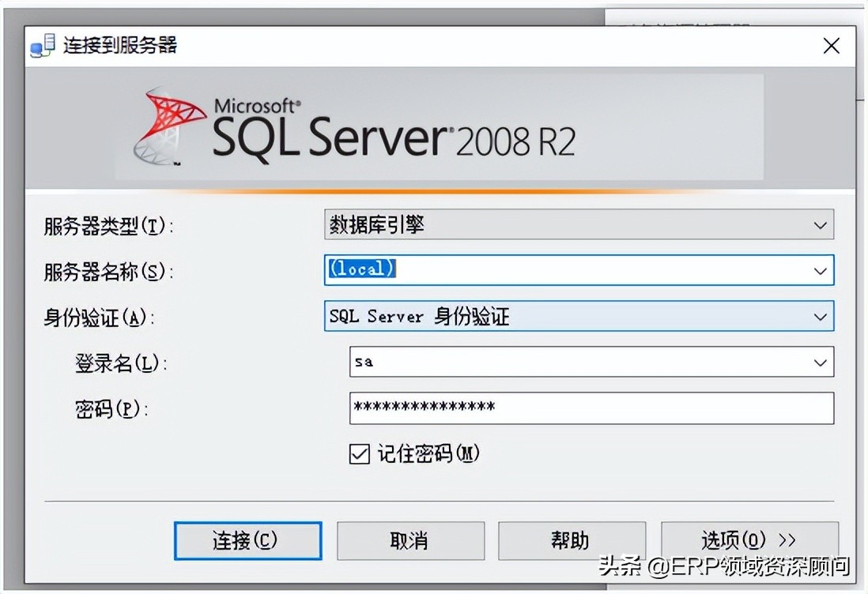Open the 身份验证 dropdown
This screenshot has height=594, width=868.
pyautogui.click(x=821, y=316)
